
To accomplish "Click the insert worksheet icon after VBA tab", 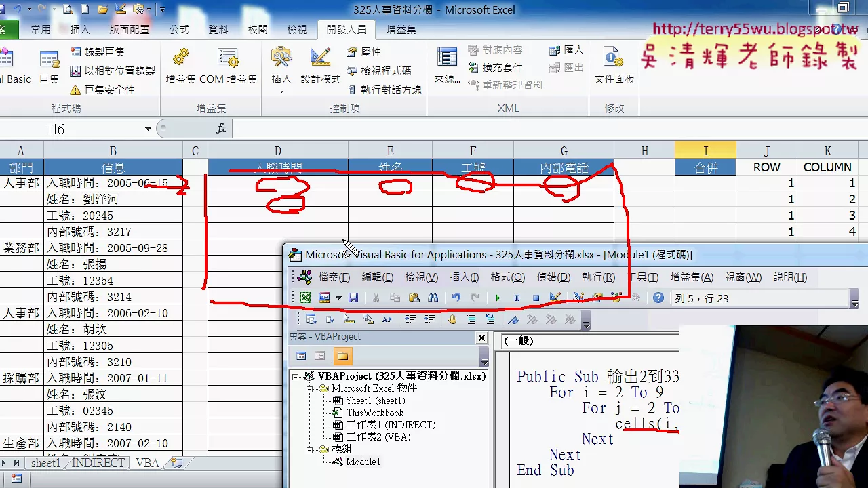I will [x=177, y=463].
